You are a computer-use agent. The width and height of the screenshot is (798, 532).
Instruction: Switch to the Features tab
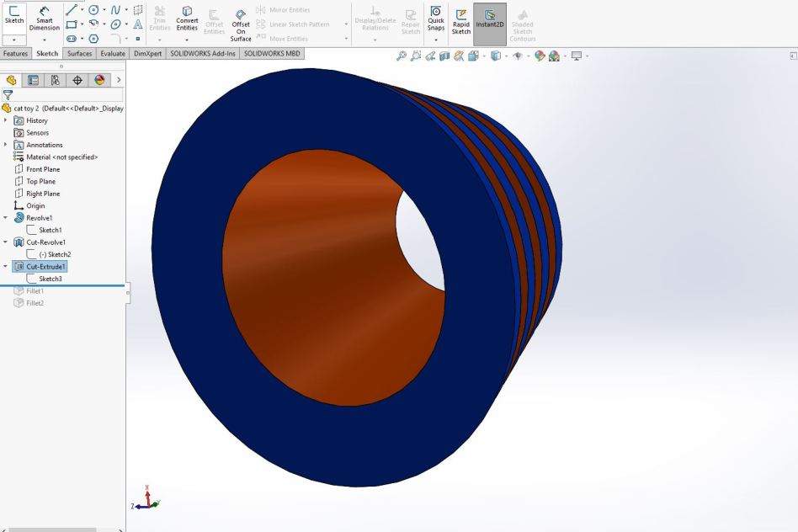click(x=16, y=53)
